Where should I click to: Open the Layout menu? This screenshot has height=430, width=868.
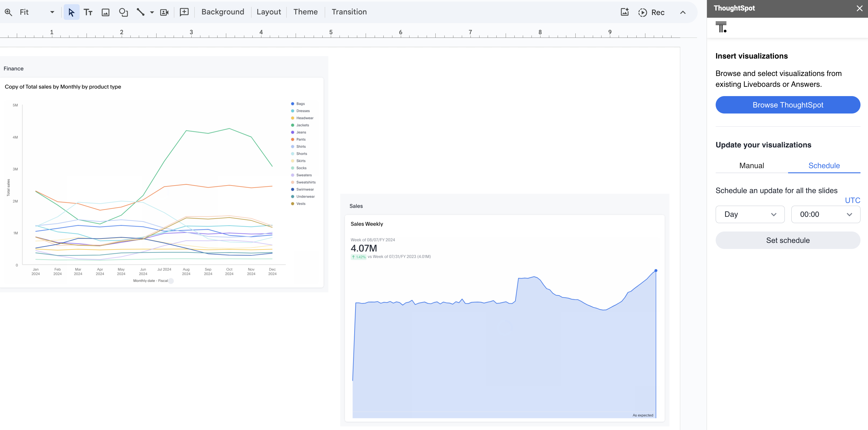click(x=269, y=12)
